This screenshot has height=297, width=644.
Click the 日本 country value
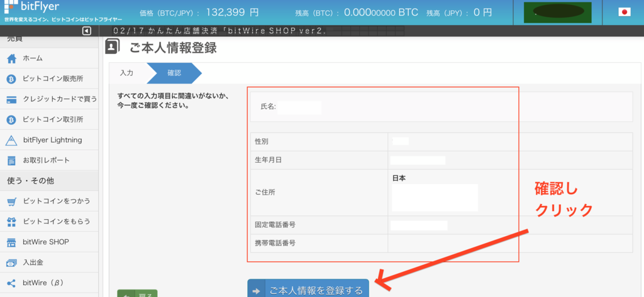pos(399,178)
